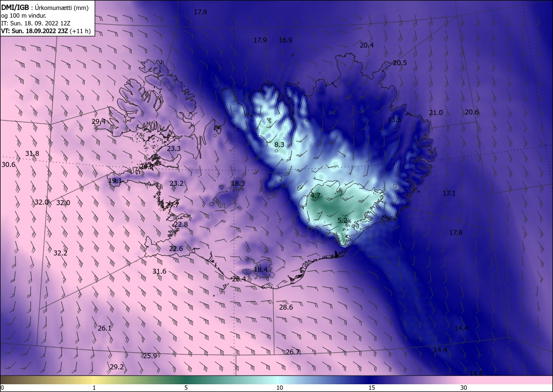Select the 'IT: Sun. 18. 09. 2022 12Z' line
This screenshot has width=553, height=392.
[35, 23]
